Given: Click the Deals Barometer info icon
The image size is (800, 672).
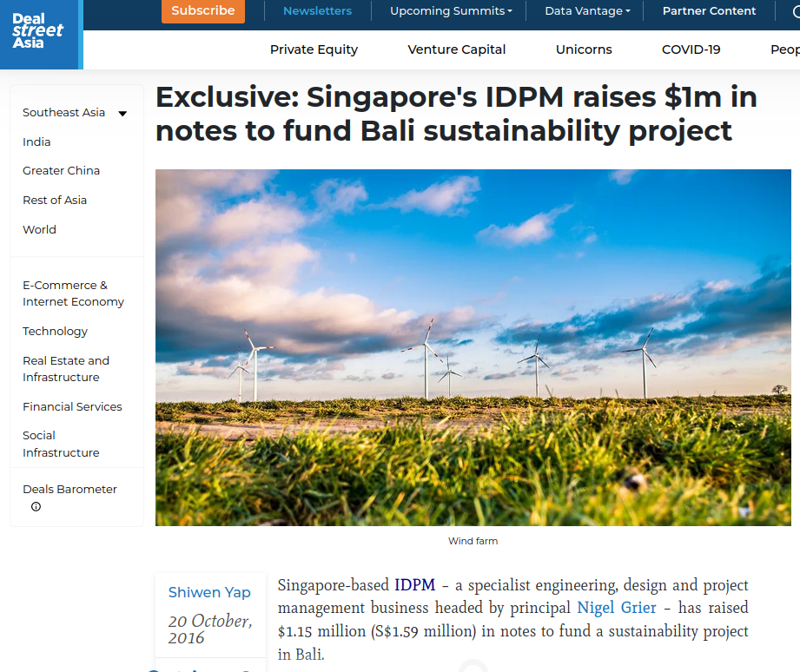Looking at the screenshot, I should [36, 507].
